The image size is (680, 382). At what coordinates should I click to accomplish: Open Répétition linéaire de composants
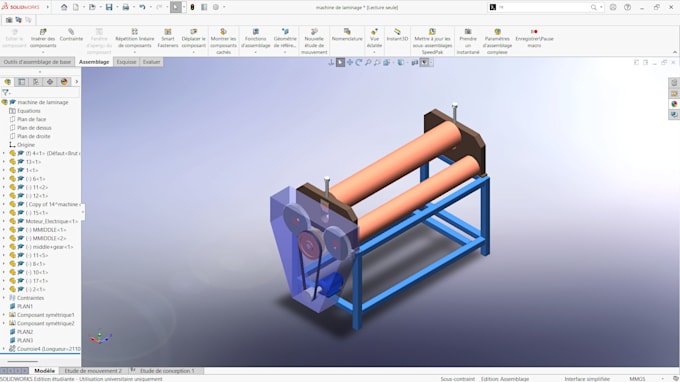[x=134, y=39]
